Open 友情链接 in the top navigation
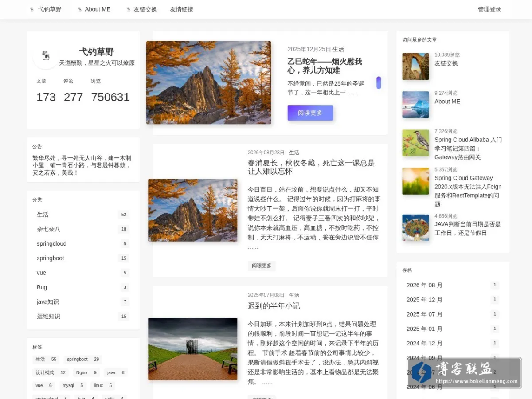 [181, 9]
